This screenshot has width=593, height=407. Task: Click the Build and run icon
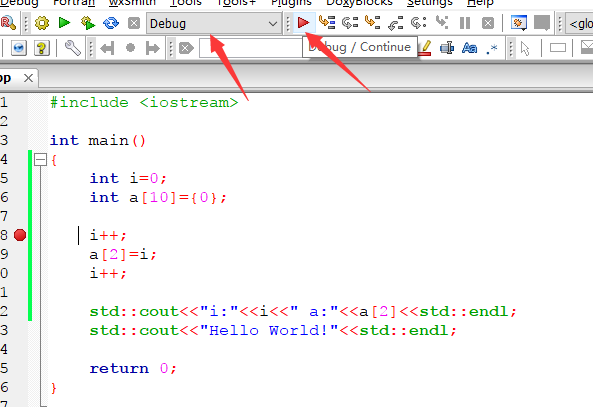pos(88,23)
